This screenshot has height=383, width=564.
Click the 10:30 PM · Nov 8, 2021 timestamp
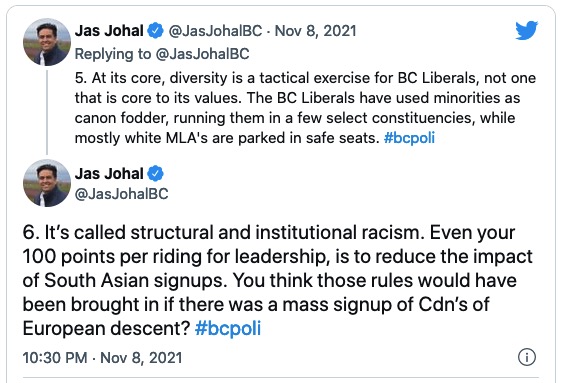(x=102, y=358)
